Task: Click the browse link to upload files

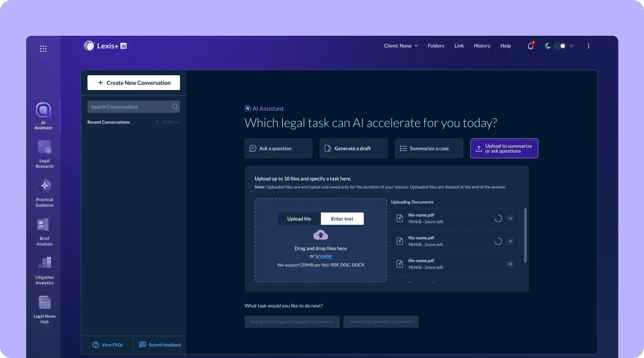Action: [323, 256]
